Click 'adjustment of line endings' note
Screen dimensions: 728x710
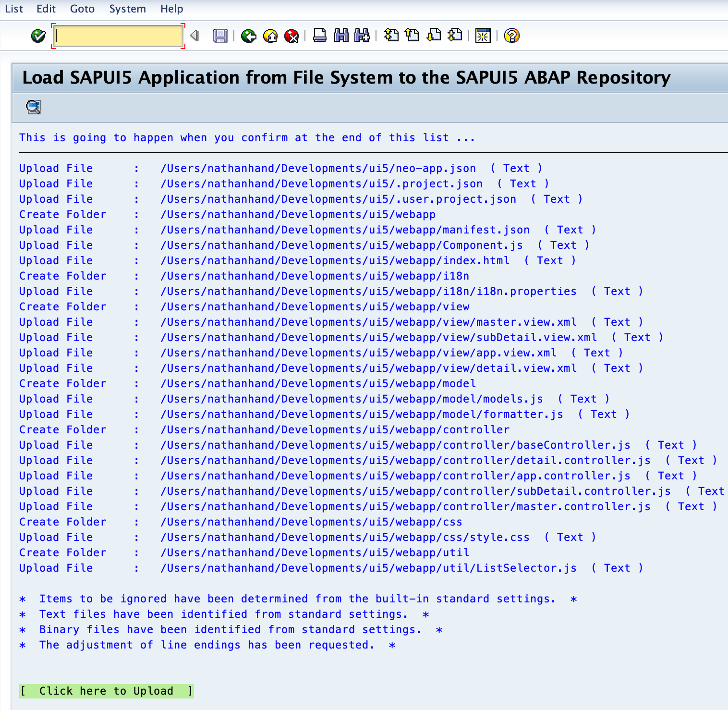click(x=207, y=645)
